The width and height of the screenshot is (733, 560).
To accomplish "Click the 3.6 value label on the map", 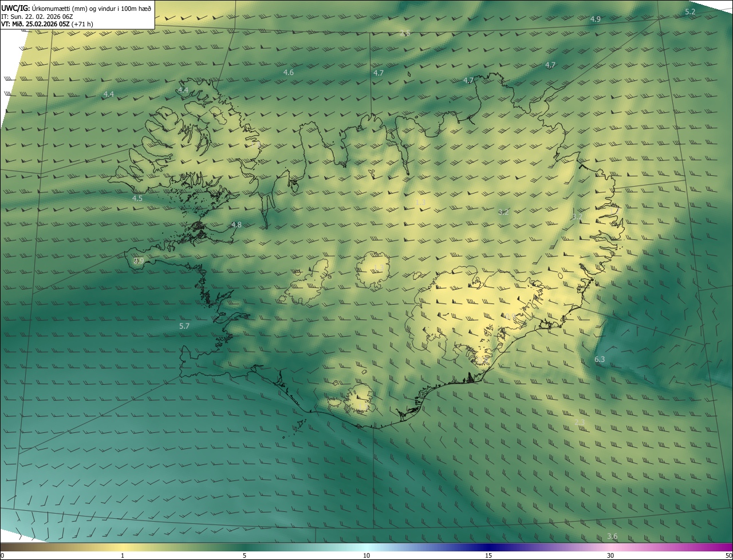I will (612, 536).
